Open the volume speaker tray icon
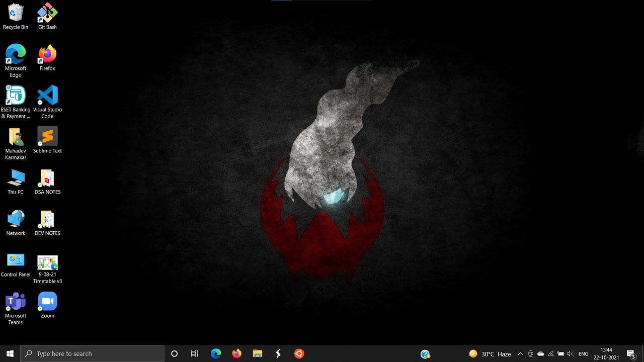Viewport: 644px width, 362px height. [x=570, y=354]
